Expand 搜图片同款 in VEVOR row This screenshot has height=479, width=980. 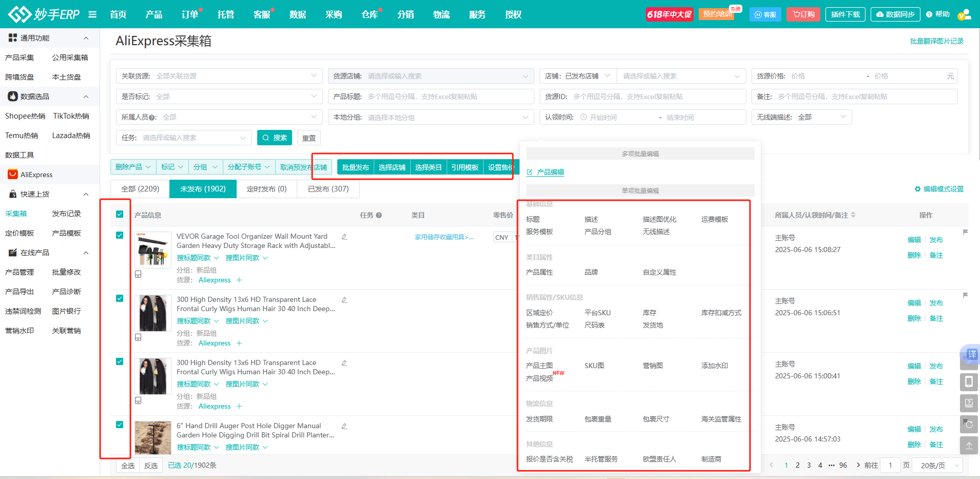[246, 258]
